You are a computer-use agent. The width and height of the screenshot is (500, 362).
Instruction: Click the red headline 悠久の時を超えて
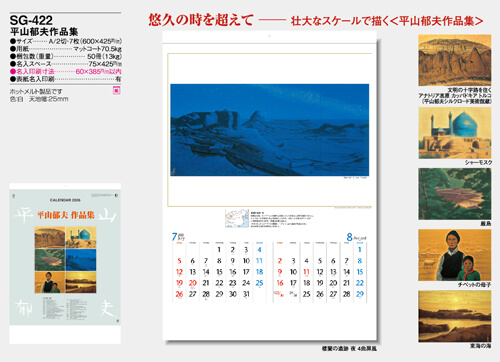click(201, 20)
